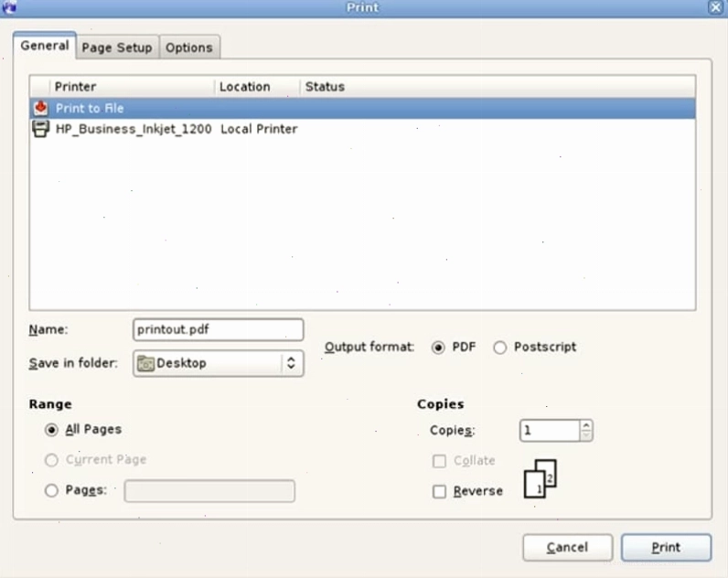Viewport: 728px width, 578px height.
Task: Open the Options tab
Action: [x=189, y=48]
